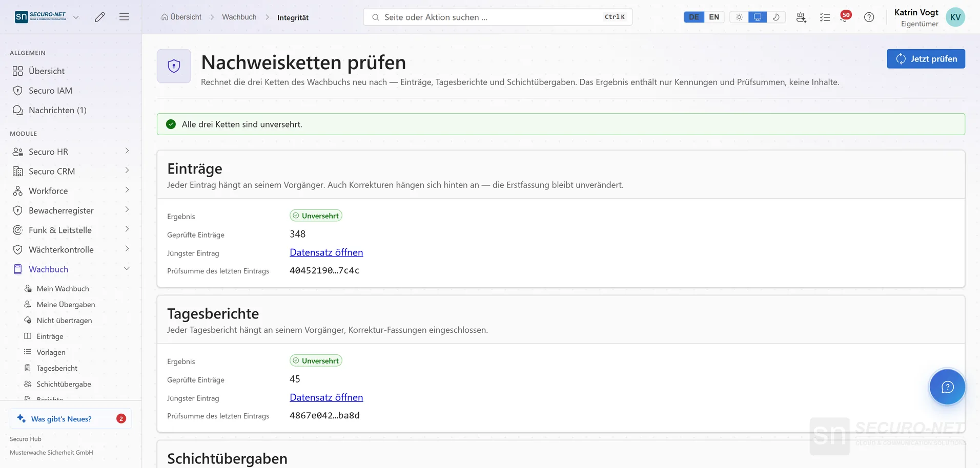The height and width of the screenshot is (468, 980).
Task: Click the shield icon beside page title
Action: 174,66
